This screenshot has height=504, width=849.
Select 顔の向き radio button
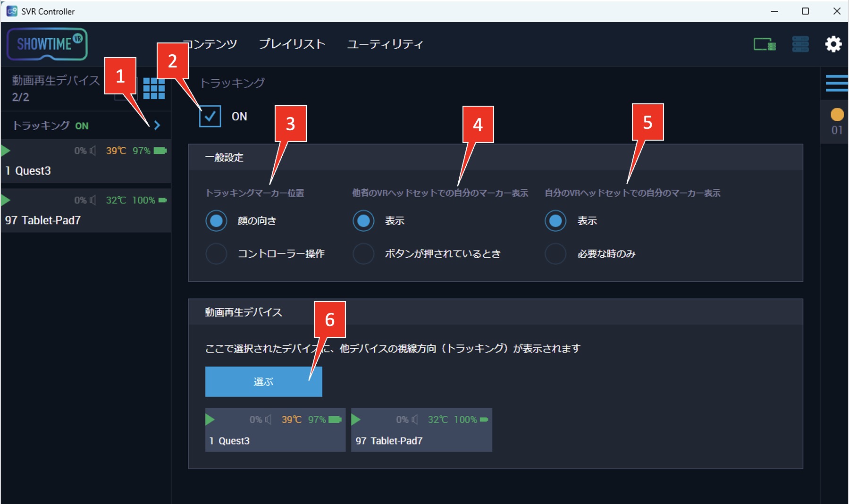[x=216, y=221]
